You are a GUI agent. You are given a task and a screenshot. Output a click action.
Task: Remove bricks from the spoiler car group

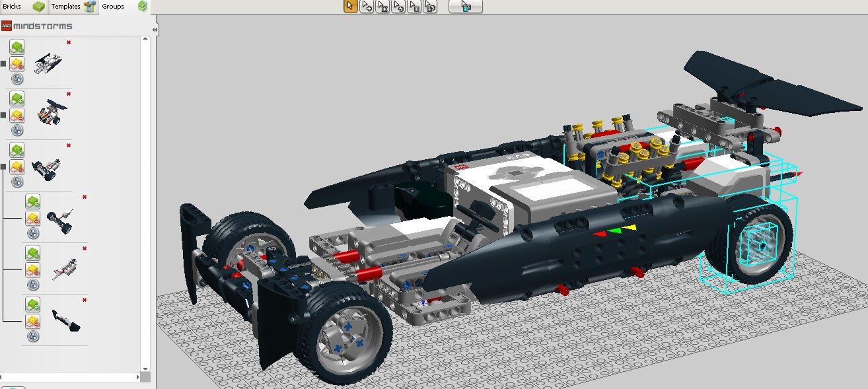pyautogui.click(x=17, y=115)
